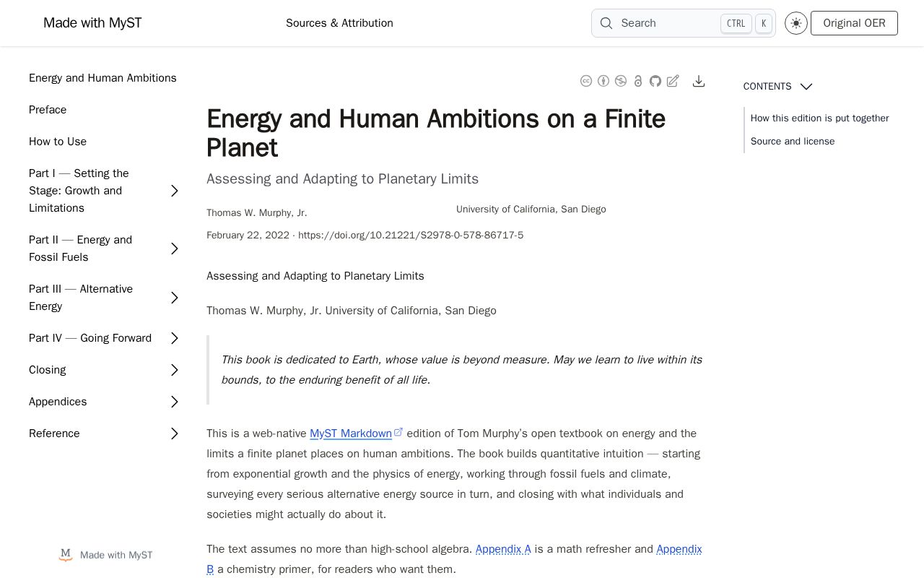Click the CC attribution (BY) person icon
This screenshot has height=578, width=924.
coord(603,81)
